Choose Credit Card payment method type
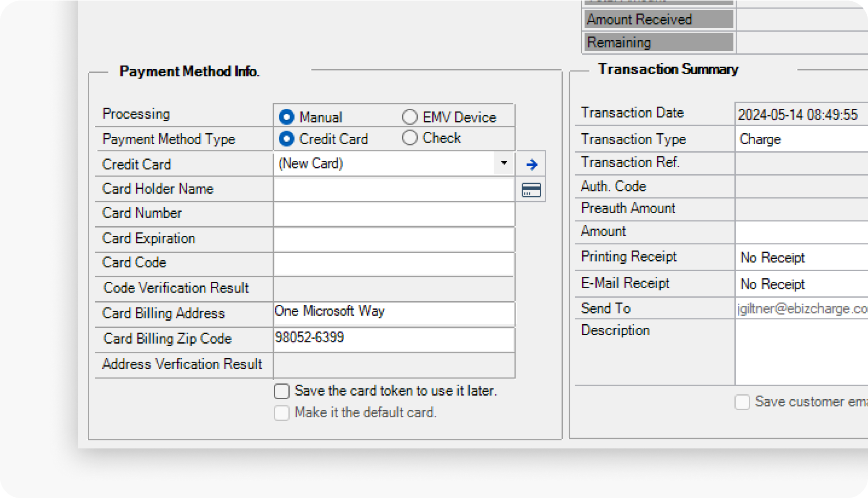The height and width of the screenshot is (498, 868). pyautogui.click(x=287, y=139)
